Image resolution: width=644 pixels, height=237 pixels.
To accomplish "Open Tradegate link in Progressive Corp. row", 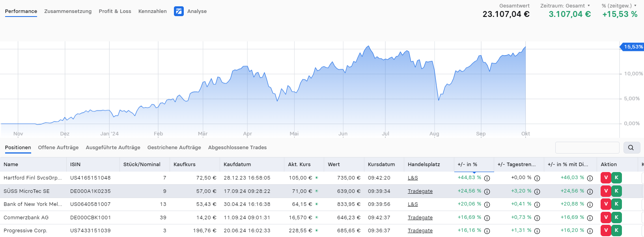I will click(x=420, y=231).
